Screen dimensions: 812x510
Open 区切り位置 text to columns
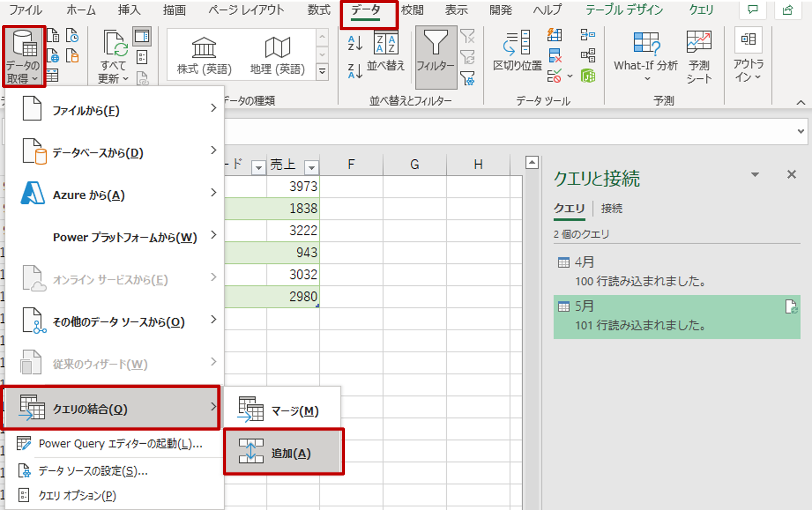tap(518, 51)
